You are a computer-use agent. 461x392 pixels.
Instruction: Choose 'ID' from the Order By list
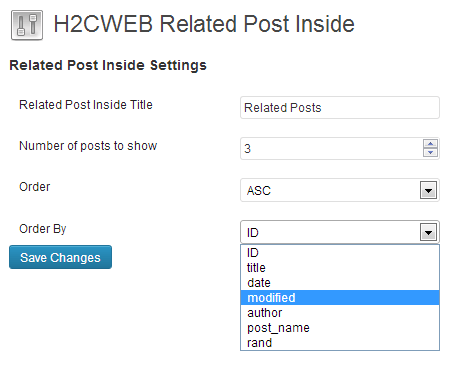[340, 253]
